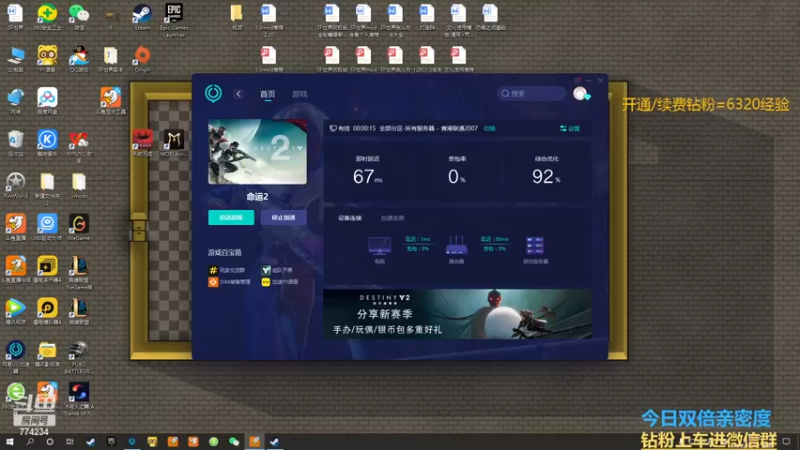Open Origin desktop shortcut

coord(142,59)
